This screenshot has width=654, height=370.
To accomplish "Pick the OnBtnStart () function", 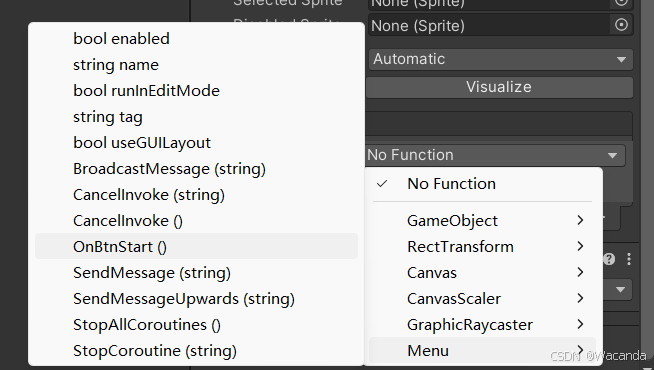I will 196,247.
